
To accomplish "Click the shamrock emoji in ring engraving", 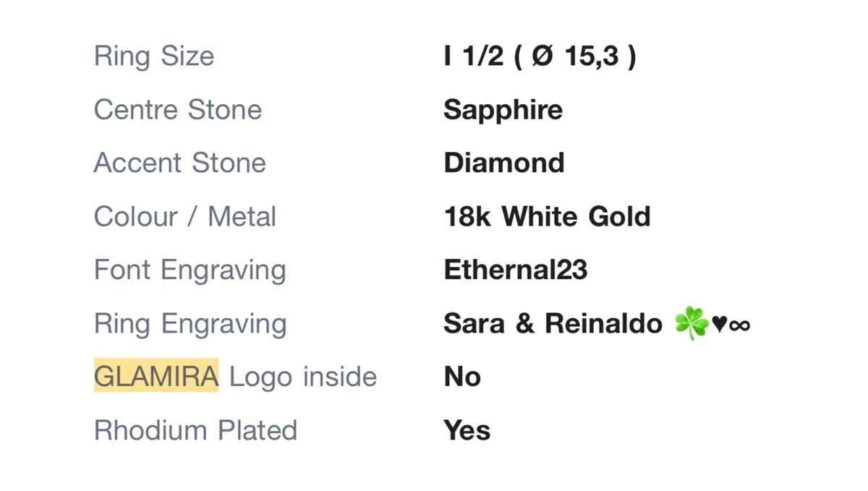I will [692, 323].
